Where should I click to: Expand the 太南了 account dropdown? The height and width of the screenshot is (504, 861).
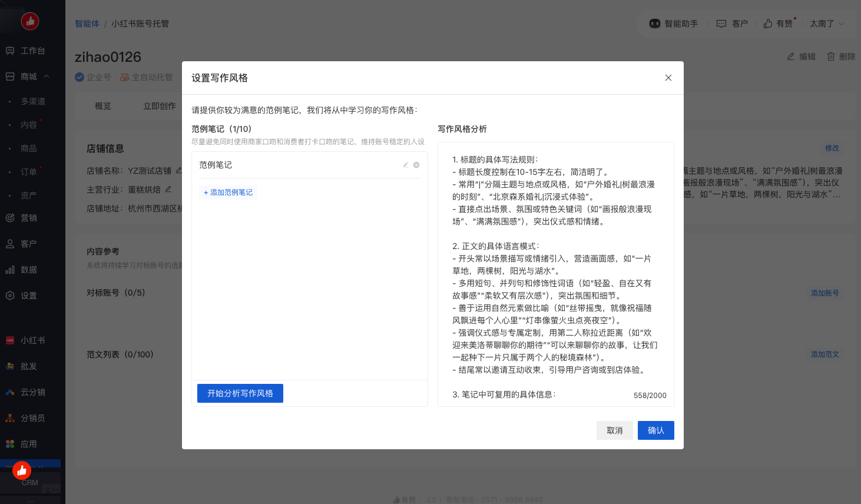pyautogui.click(x=826, y=24)
